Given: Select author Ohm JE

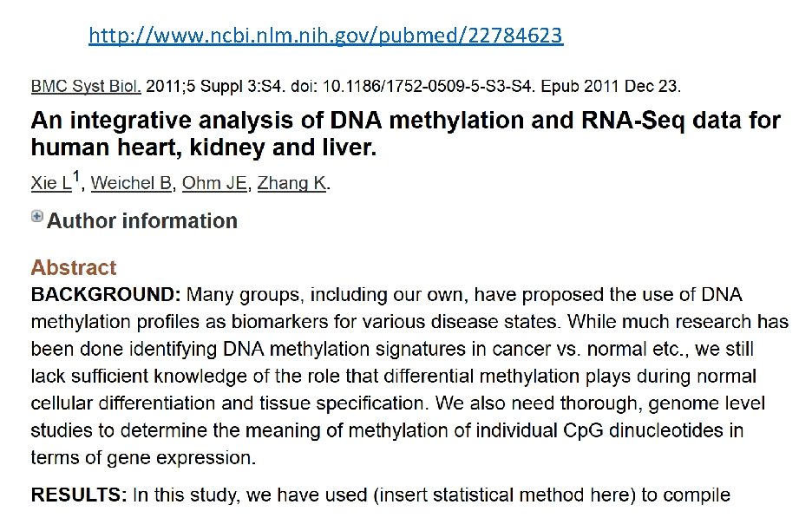Looking at the screenshot, I should tap(214, 183).
